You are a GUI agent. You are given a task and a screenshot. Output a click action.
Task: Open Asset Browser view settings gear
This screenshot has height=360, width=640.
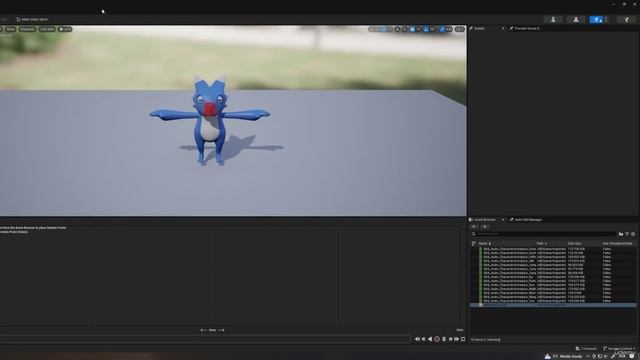coord(633,234)
